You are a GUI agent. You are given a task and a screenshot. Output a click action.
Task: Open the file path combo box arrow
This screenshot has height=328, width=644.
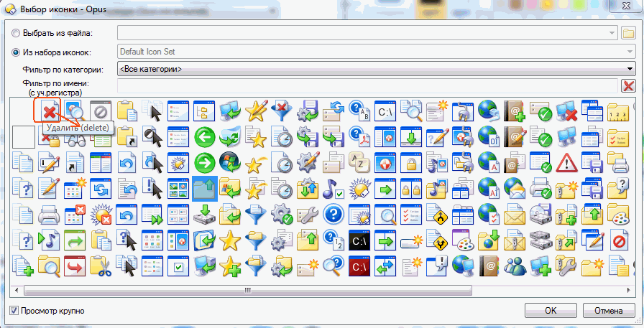613,33
